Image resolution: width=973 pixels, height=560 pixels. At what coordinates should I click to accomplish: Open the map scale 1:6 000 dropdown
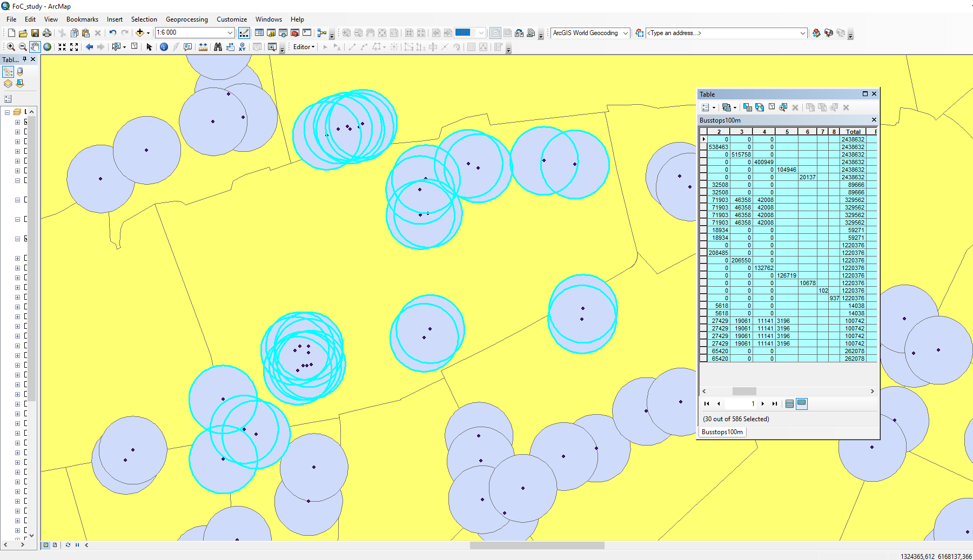tap(230, 33)
